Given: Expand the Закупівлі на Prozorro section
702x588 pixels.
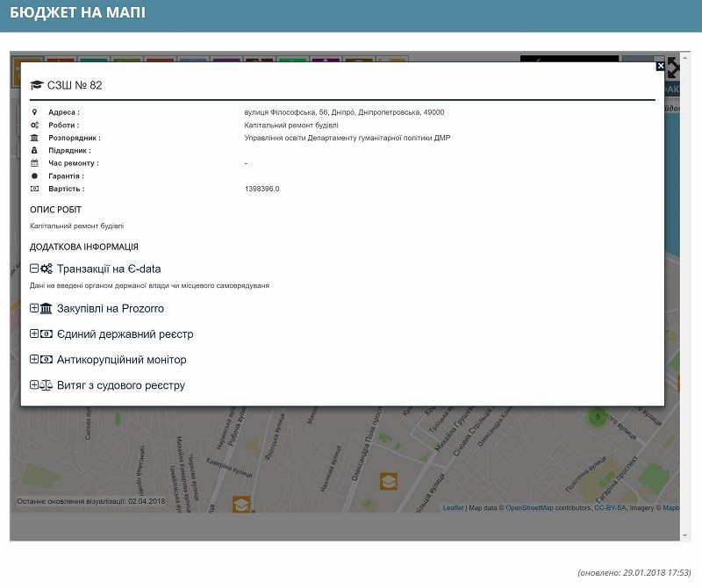Looking at the screenshot, I should coord(34,308).
